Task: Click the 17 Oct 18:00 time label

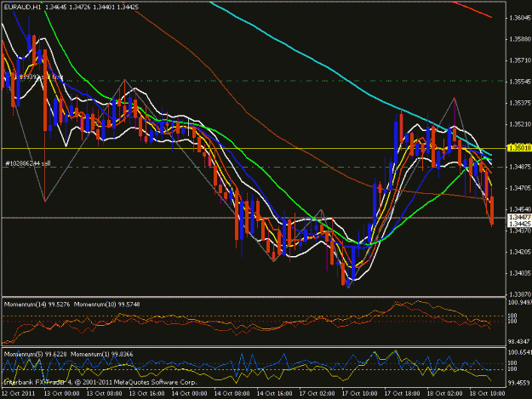Action: tap(402, 394)
